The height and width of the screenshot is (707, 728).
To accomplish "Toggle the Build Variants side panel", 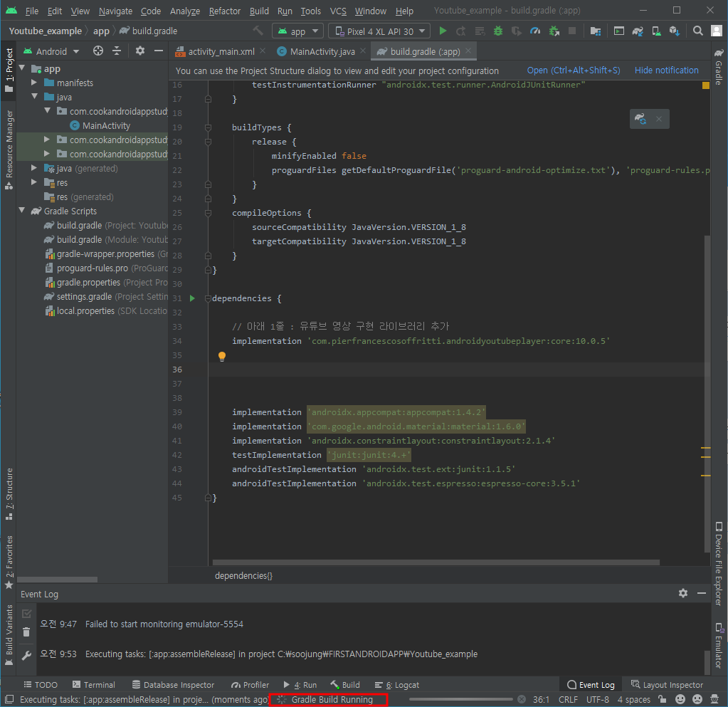I will 9,635.
